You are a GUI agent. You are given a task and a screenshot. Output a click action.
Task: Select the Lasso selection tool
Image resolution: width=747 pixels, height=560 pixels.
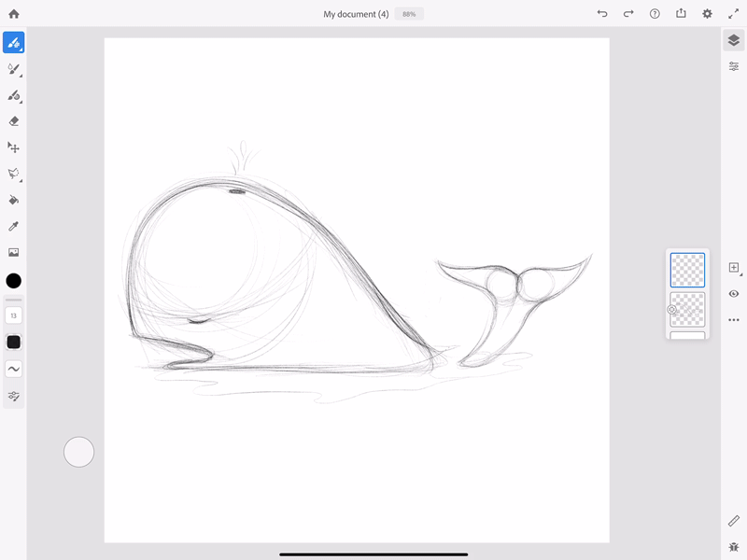(13, 174)
